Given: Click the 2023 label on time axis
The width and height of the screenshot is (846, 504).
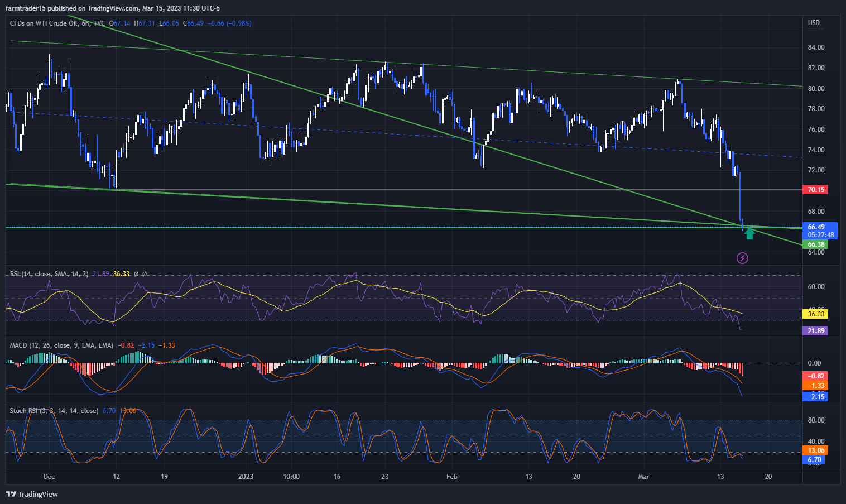Looking at the screenshot, I should (x=246, y=477).
